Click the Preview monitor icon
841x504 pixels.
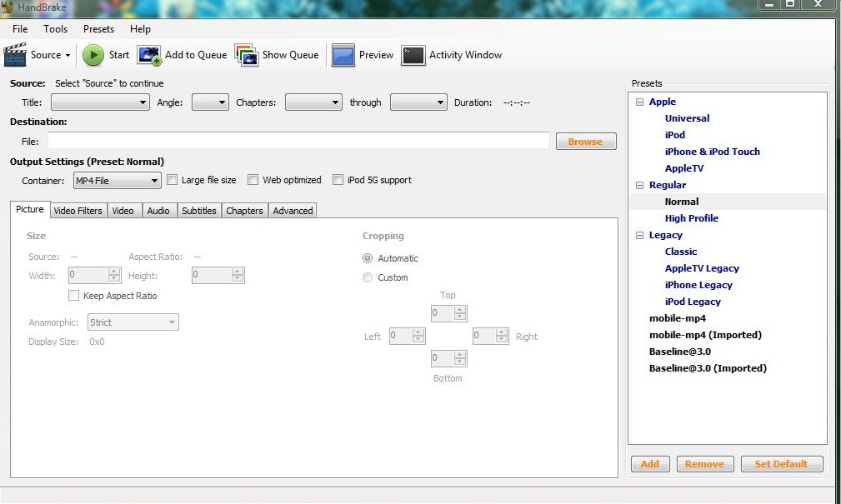point(343,55)
